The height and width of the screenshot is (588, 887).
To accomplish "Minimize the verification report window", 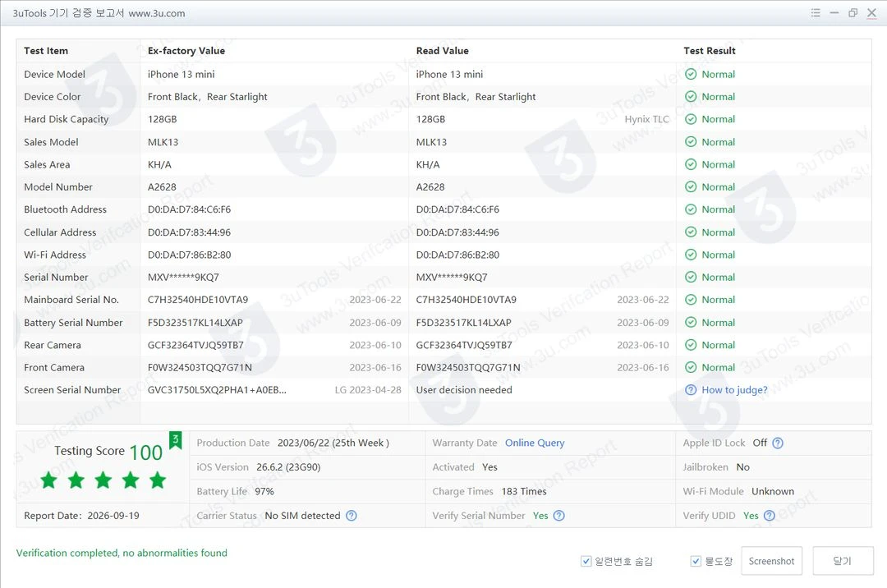I will pyautogui.click(x=834, y=13).
